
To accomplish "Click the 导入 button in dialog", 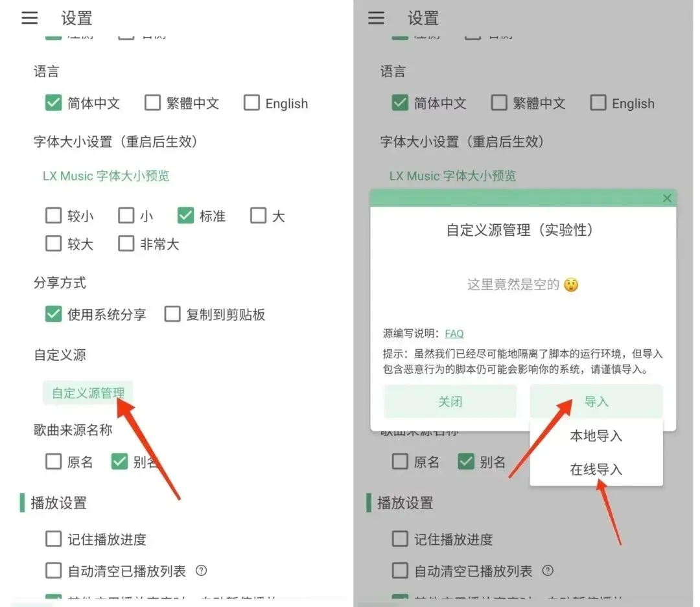I will tap(596, 401).
